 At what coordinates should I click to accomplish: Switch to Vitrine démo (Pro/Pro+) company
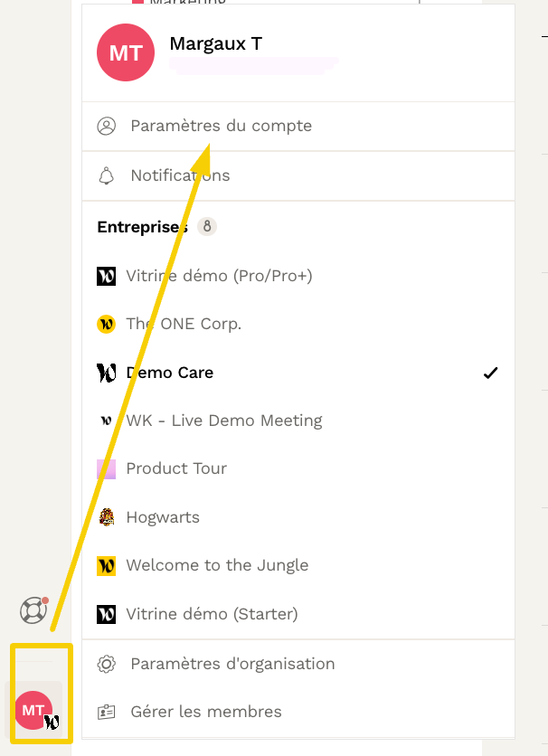click(219, 276)
